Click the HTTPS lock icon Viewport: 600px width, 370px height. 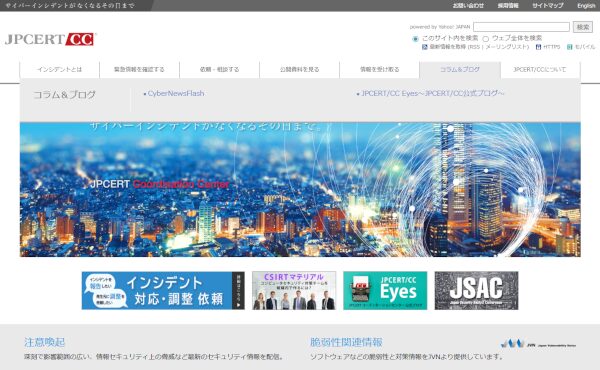[x=538, y=47]
